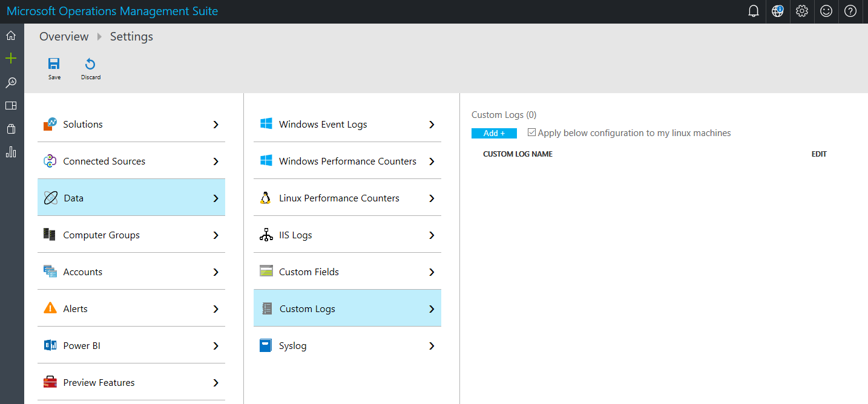Click the Connected Sources icon
The width and height of the screenshot is (868, 404).
[x=50, y=161]
